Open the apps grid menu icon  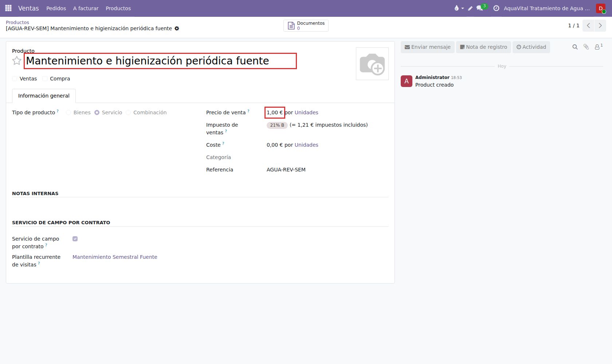click(x=8, y=8)
